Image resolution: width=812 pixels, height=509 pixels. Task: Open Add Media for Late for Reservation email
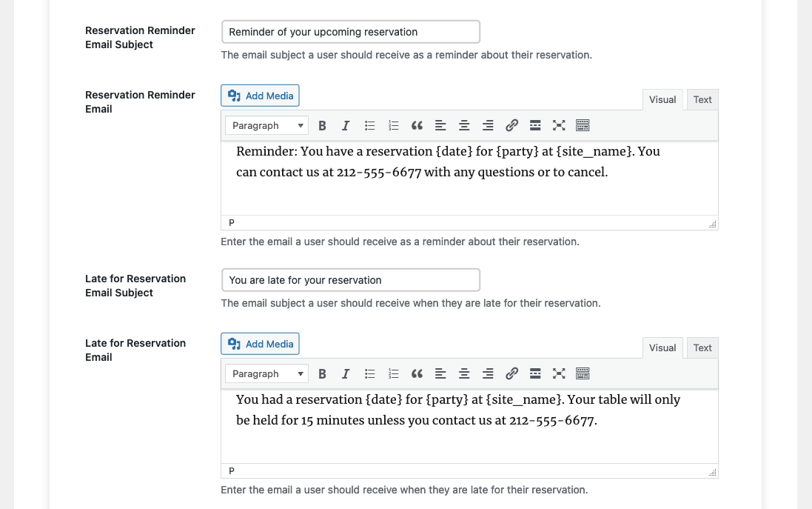click(260, 343)
